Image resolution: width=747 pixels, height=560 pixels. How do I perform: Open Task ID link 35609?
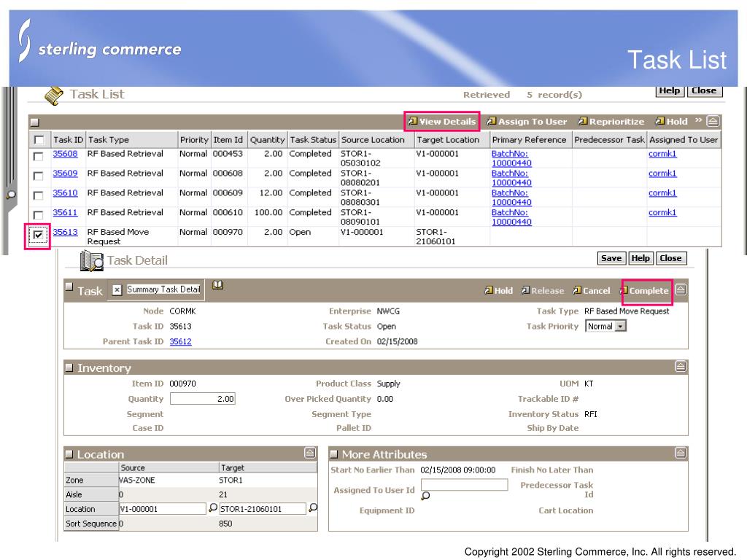65,174
